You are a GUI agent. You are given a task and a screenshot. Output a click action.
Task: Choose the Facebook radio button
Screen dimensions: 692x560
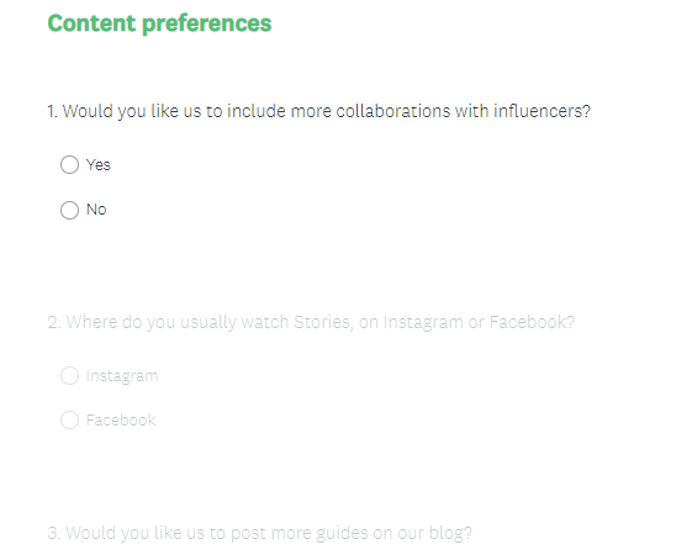69,420
